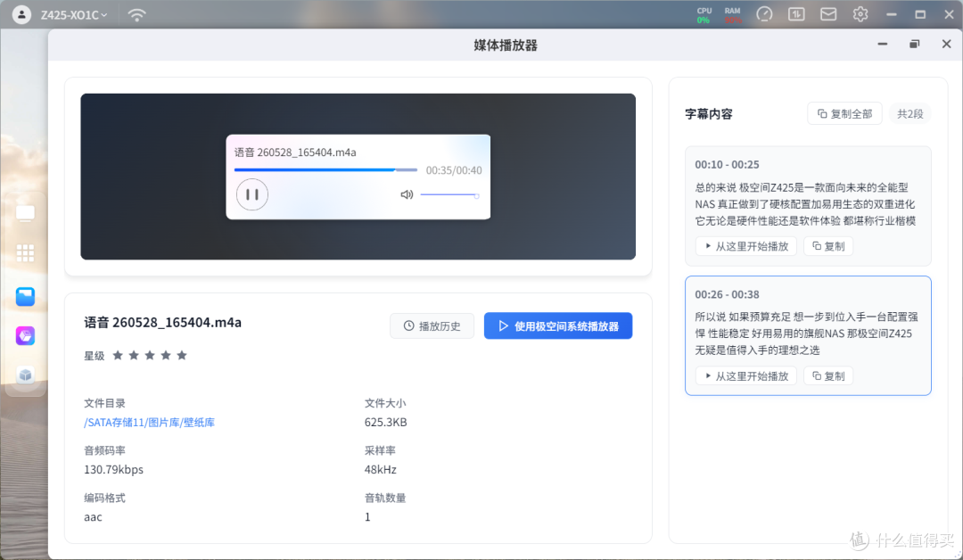Open the task monitor icon in top bar
963x560 pixels.
click(796, 14)
